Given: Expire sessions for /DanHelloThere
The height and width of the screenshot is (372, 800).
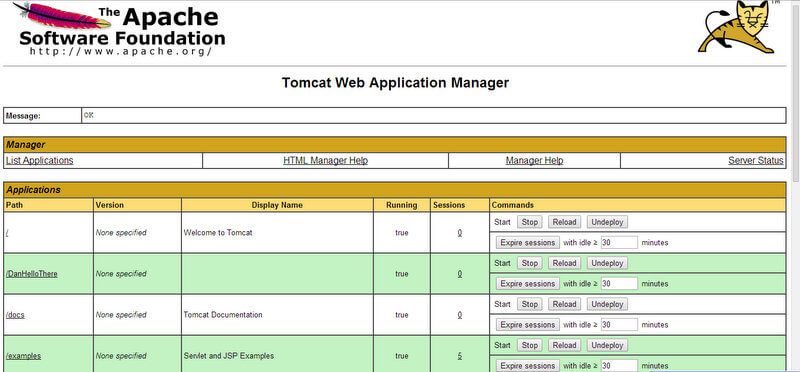Looking at the screenshot, I should 528,284.
